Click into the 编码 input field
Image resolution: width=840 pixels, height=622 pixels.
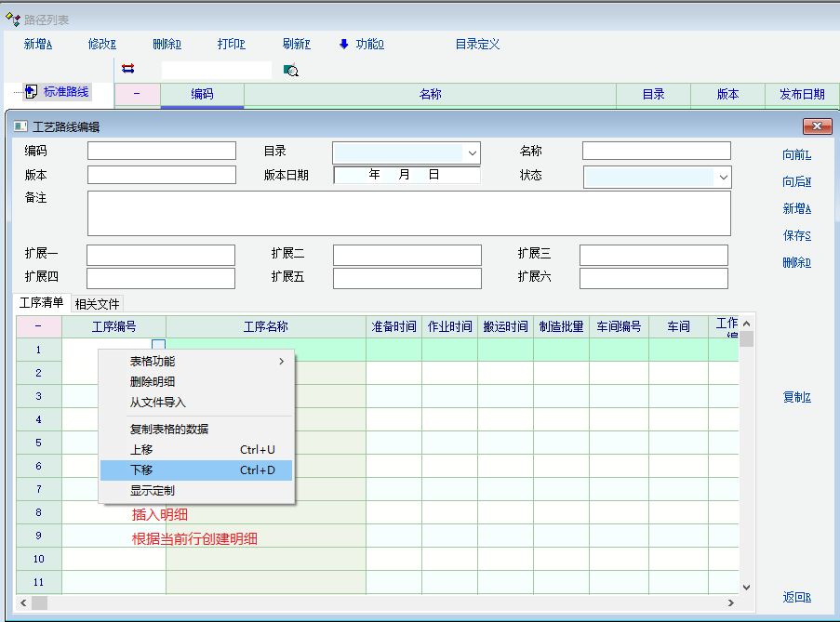click(162, 151)
